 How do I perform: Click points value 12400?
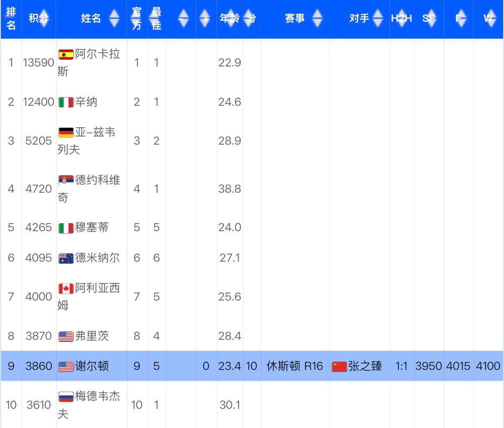(x=38, y=102)
